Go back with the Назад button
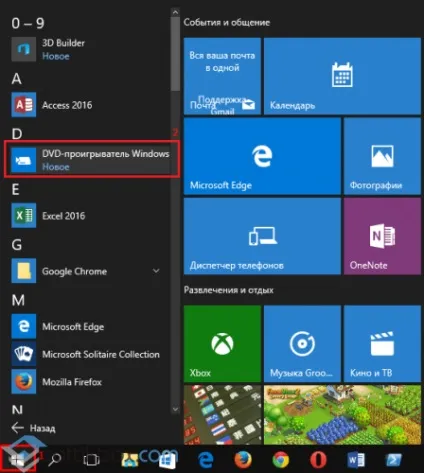Screen dimensions: 424x473 pos(33,428)
